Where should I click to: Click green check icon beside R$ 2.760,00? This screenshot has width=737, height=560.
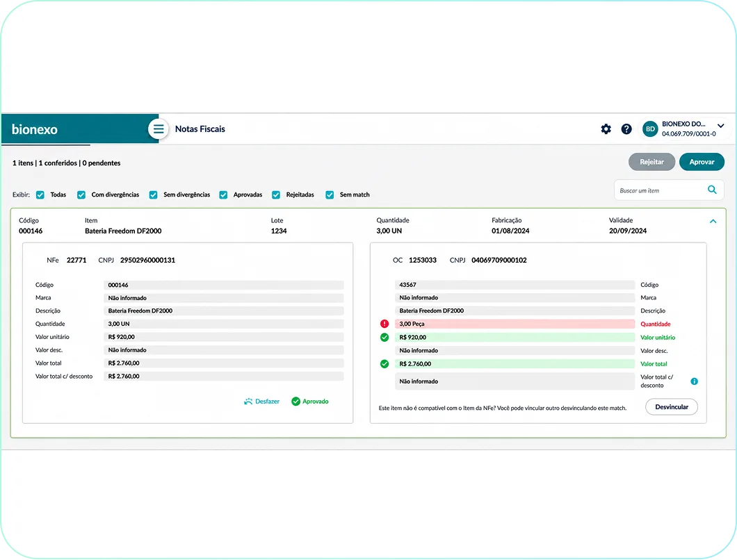pos(384,363)
